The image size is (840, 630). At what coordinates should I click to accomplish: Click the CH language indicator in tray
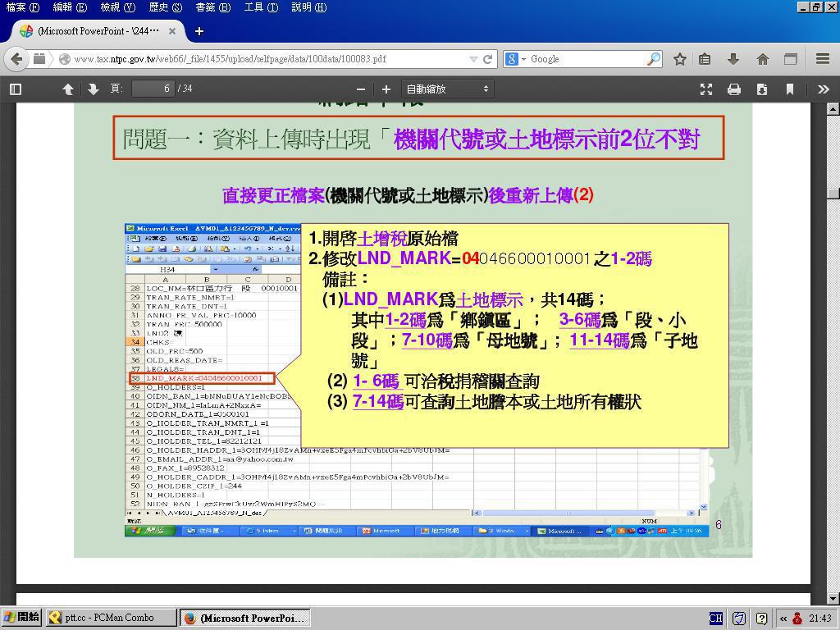(715, 619)
